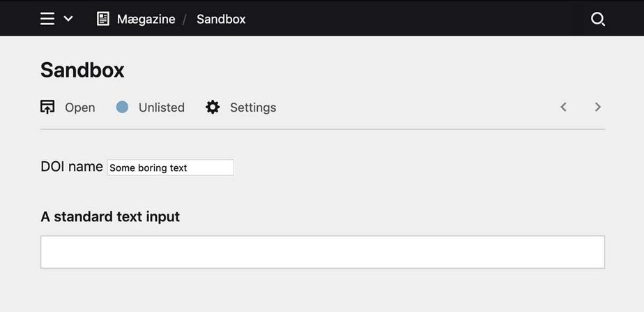
Task: Click the Open text label
Action: [79, 107]
